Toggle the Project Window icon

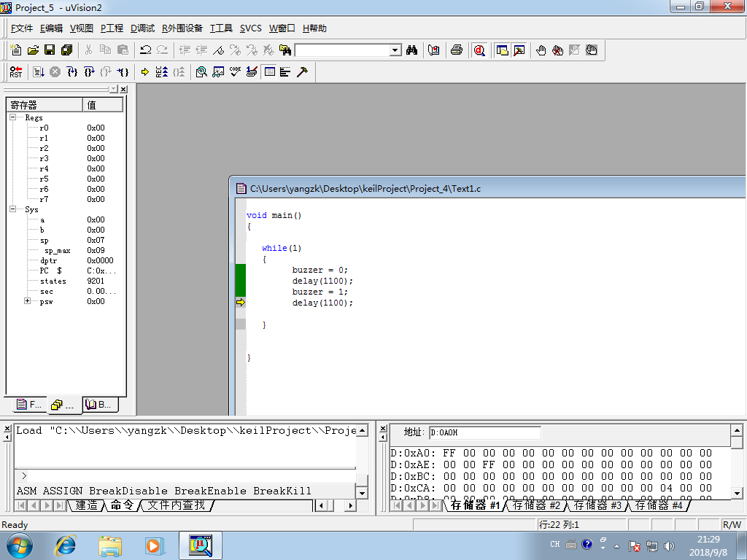[x=502, y=50]
